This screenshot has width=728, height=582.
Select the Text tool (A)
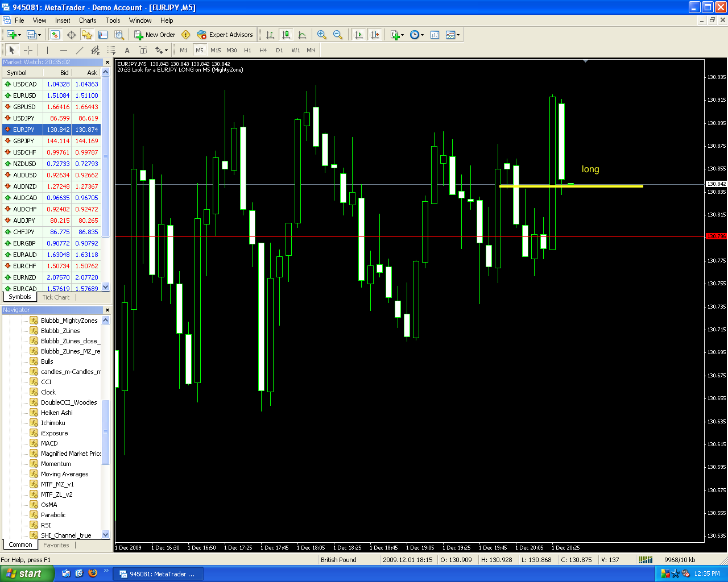[x=127, y=50]
